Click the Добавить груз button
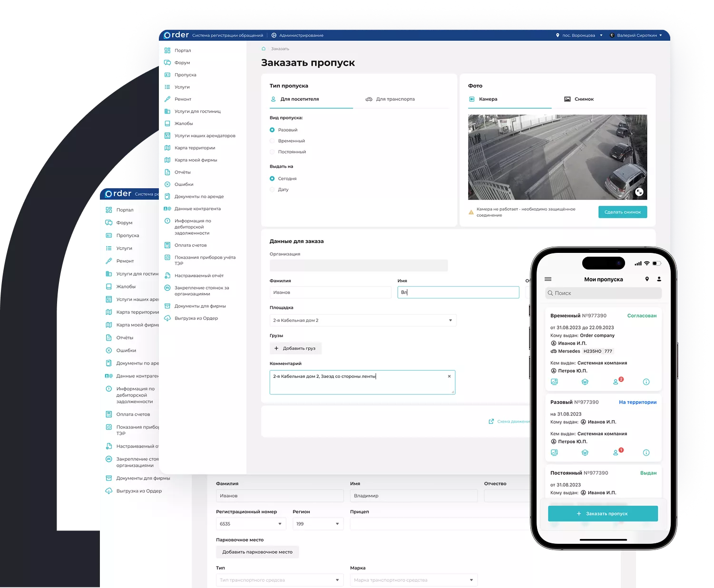The height and width of the screenshot is (588, 714). [295, 348]
